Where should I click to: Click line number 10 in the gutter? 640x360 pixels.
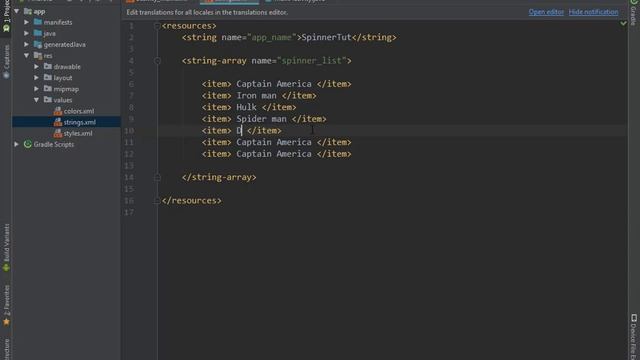129,131
